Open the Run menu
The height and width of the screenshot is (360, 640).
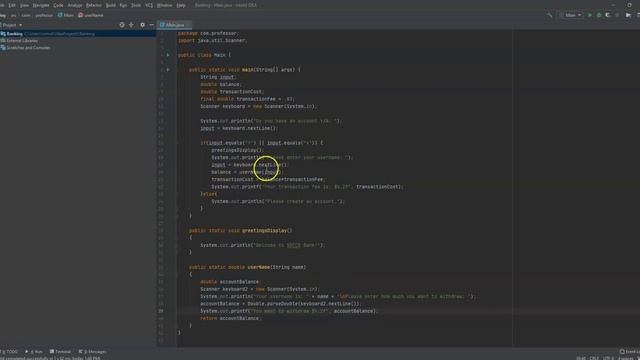(x=123, y=5)
